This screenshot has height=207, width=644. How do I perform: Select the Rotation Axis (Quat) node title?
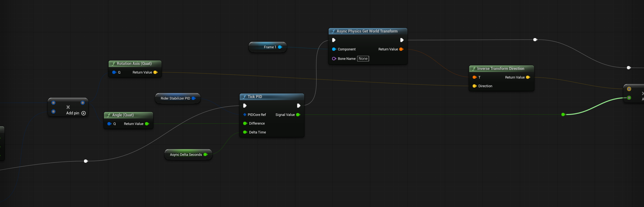click(x=134, y=64)
